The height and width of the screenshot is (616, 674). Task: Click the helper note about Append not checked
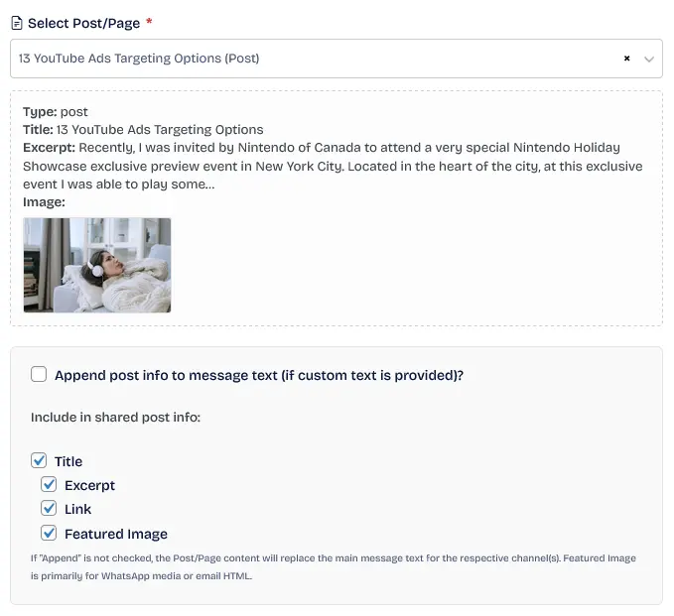(x=334, y=567)
